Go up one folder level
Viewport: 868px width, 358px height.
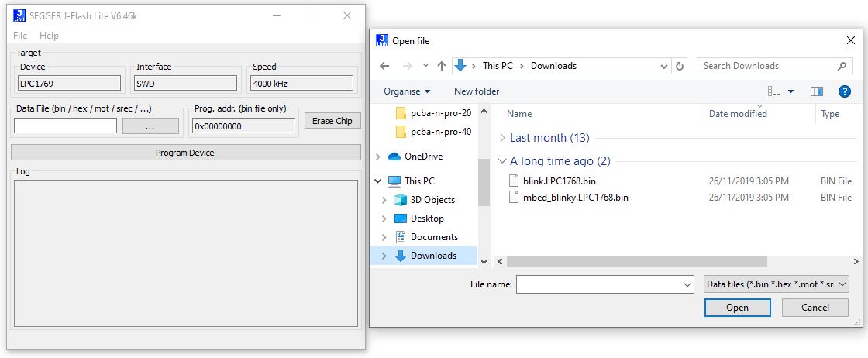441,66
